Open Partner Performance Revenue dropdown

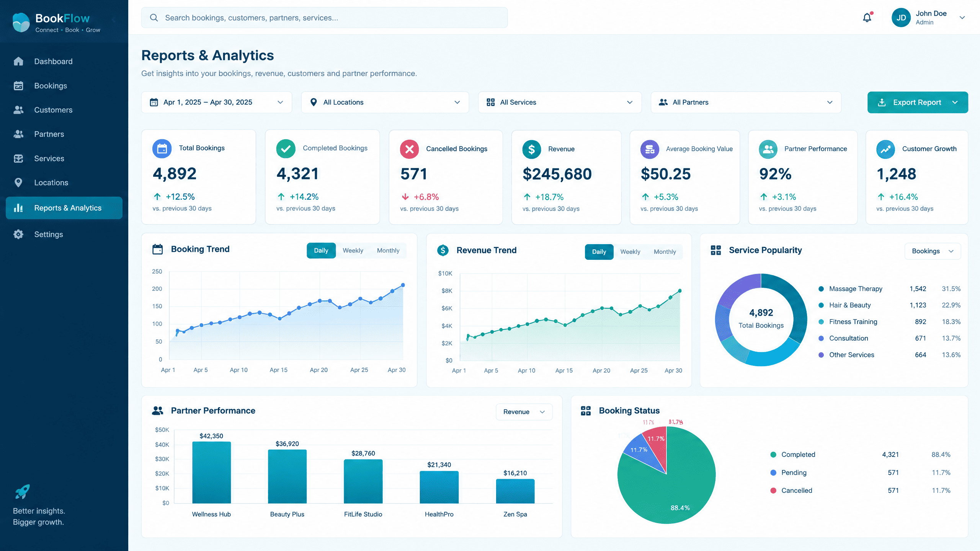coord(524,412)
